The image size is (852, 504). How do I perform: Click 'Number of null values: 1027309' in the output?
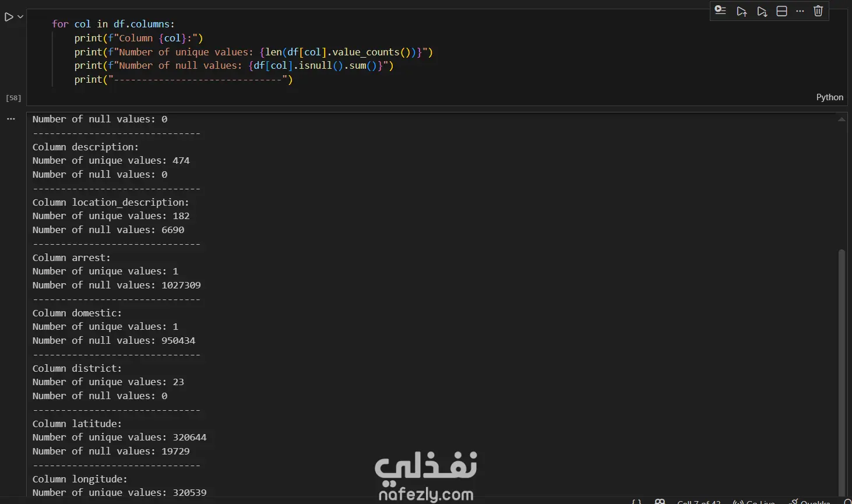(x=117, y=286)
